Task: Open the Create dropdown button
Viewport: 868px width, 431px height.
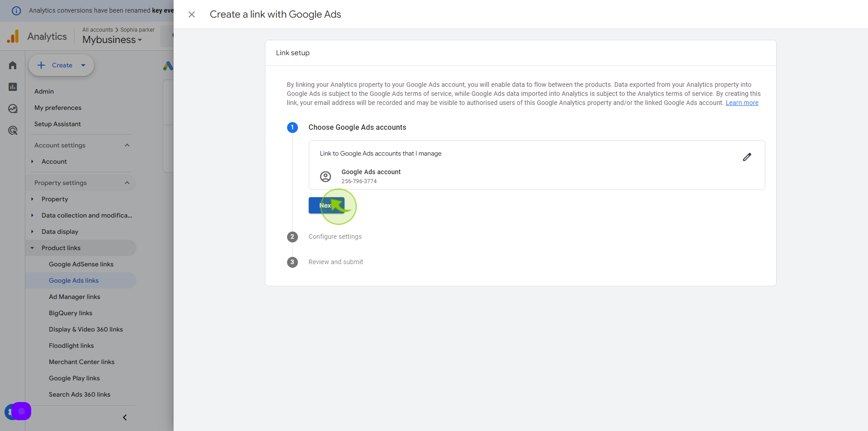Action: tap(61, 65)
